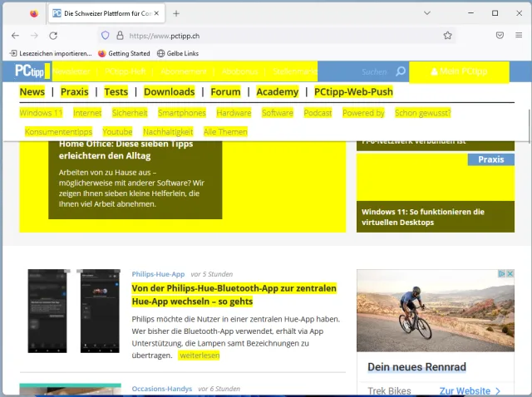The image size is (532, 397).
Task: Bookmark this page with the star
Action: pos(447,36)
